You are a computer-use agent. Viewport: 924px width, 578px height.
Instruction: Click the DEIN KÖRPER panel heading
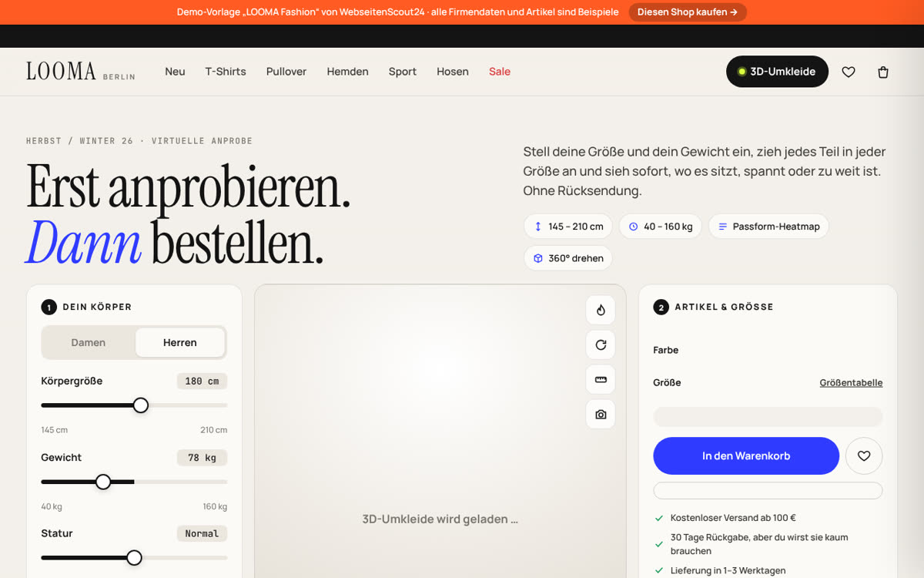[97, 307]
